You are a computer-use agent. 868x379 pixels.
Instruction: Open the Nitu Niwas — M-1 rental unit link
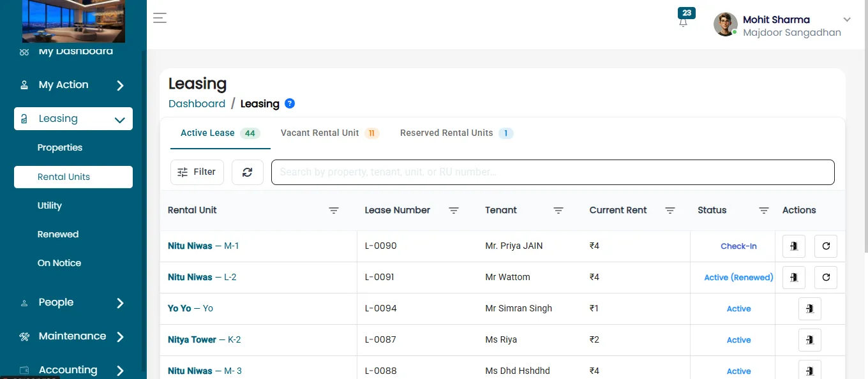(204, 246)
